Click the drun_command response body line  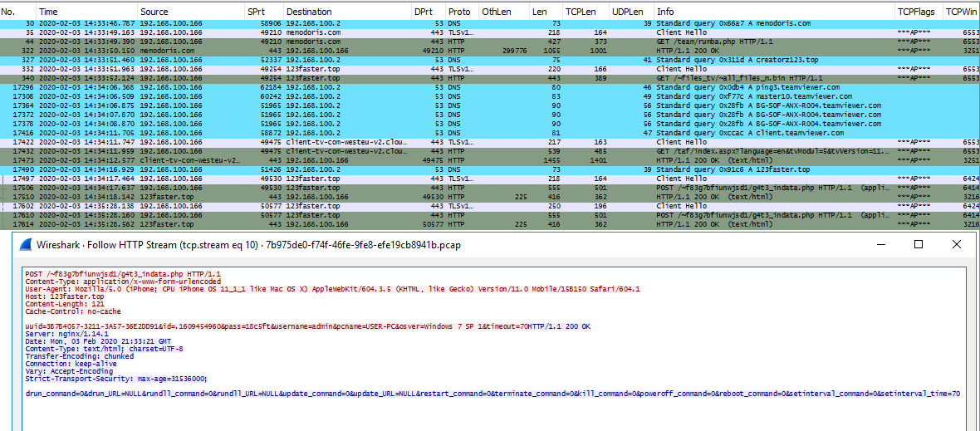coord(492,394)
